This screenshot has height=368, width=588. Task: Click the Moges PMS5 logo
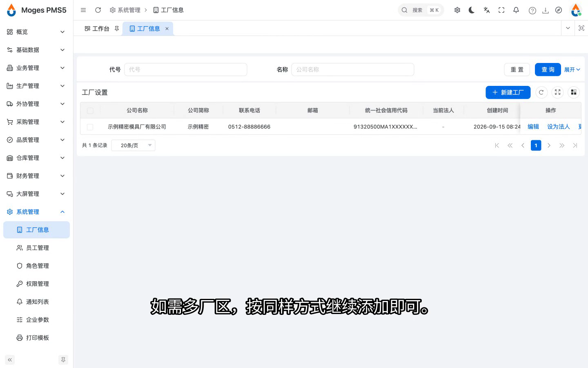click(x=37, y=10)
